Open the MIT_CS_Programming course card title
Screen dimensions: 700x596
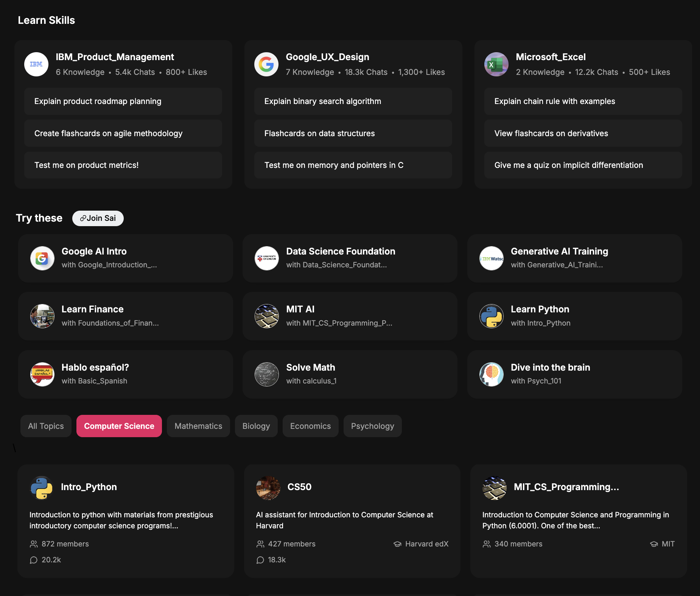[x=566, y=487]
